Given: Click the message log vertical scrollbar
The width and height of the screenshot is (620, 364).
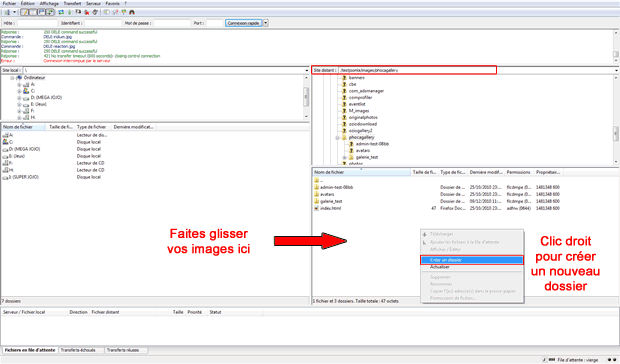Looking at the screenshot, I should pos(616,47).
